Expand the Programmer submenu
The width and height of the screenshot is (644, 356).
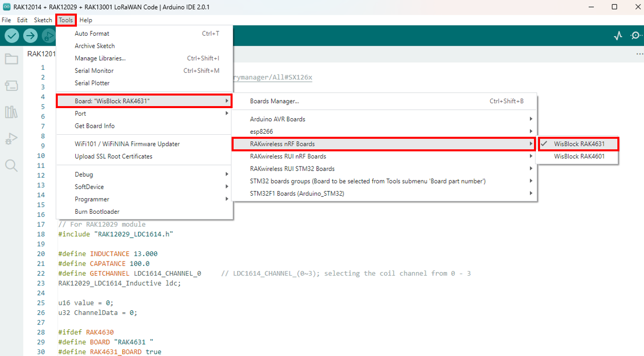tap(144, 199)
